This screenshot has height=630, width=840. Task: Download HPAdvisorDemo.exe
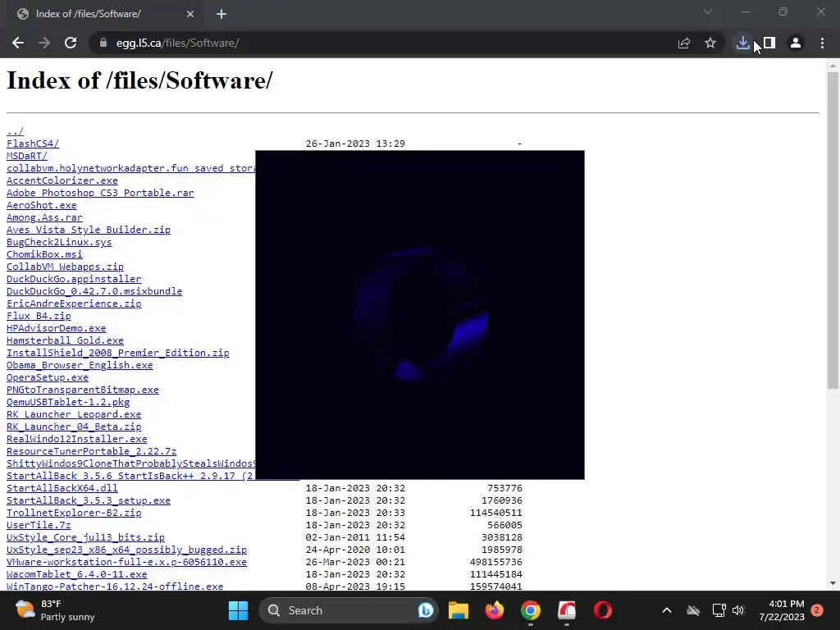[x=57, y=328]
